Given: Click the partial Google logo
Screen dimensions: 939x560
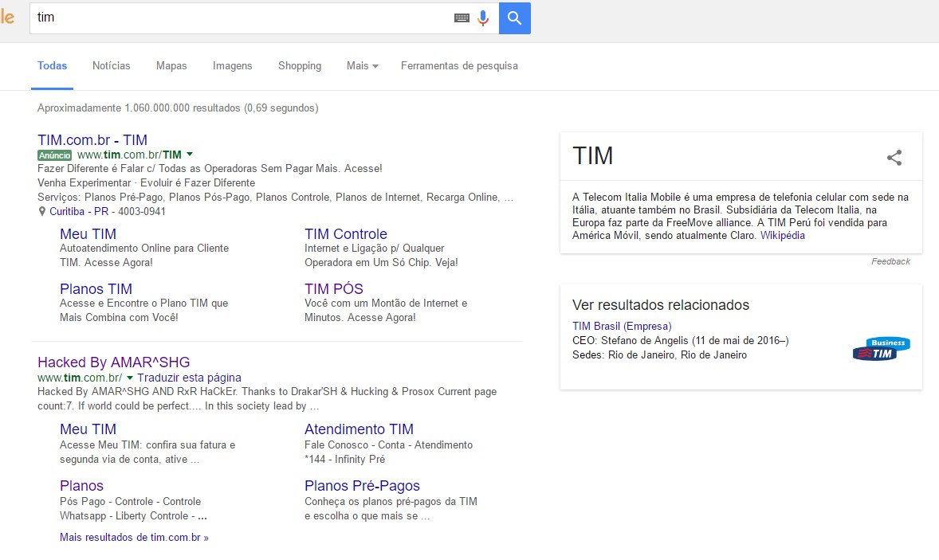Looking at the screenshot, I should tap(7, 17).
